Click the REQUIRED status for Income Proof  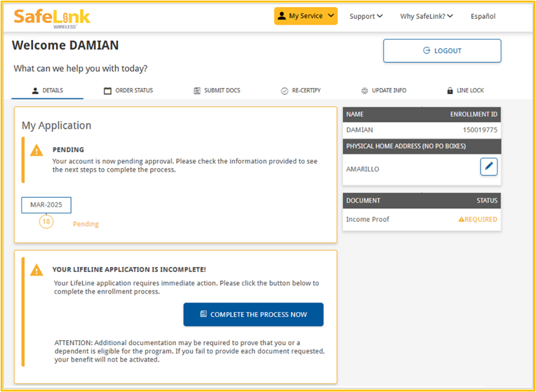pyautogui.click(x=478, y=219)
